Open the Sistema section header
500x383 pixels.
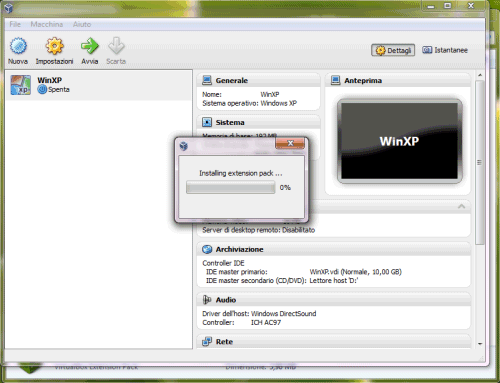coord(258,122)
